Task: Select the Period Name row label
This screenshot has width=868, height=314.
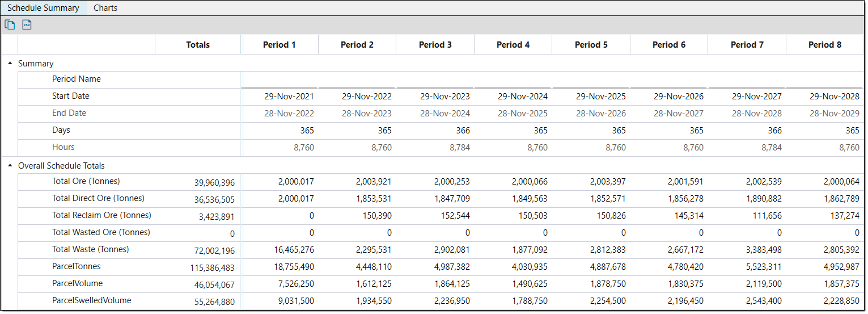Action: 77,79
